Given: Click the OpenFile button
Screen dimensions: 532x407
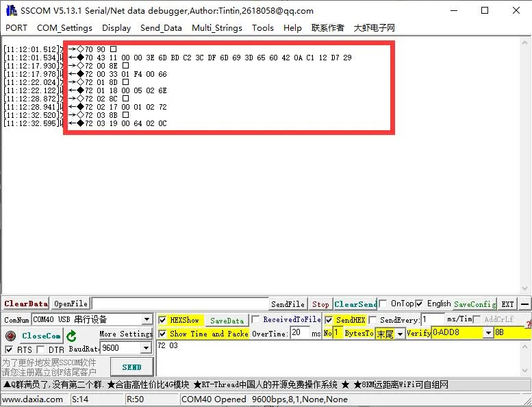Looking at the screenshot, I should click(x=71, y=304).
